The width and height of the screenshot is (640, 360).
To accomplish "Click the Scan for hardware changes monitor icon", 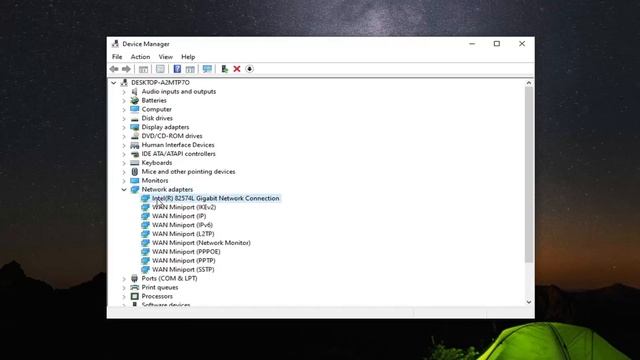I will pos(207,69).
